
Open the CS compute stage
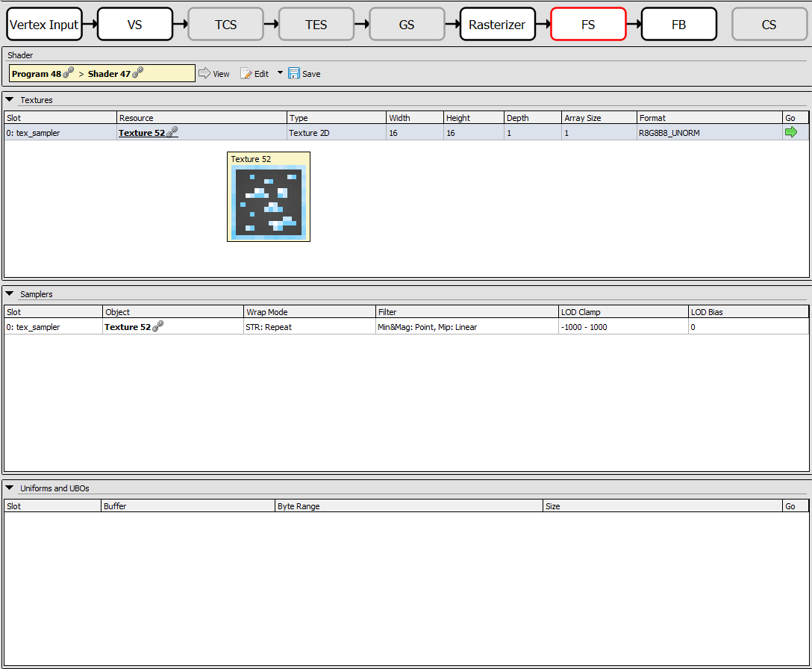769,25
